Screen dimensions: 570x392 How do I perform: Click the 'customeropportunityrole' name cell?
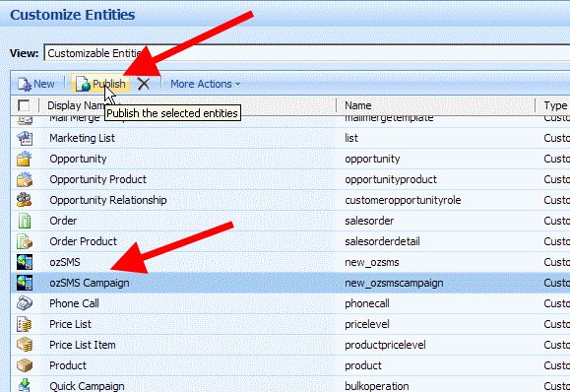[403, 200]
